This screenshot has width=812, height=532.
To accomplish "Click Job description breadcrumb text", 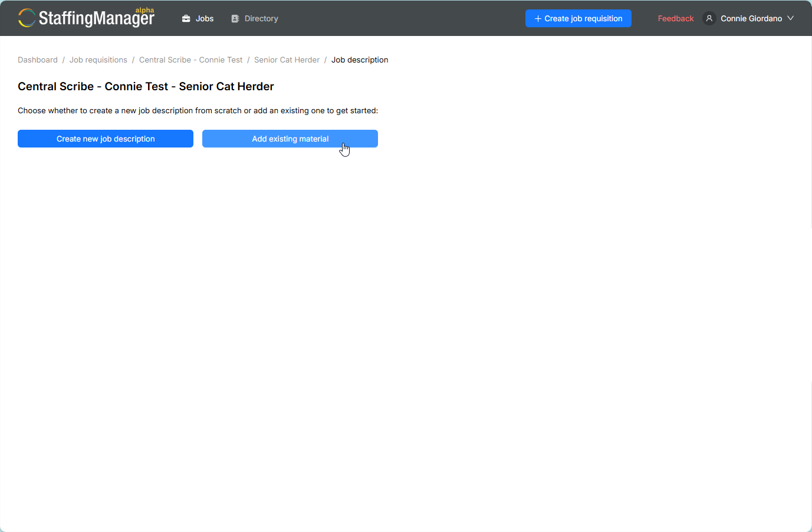I will tap(360, 60).
